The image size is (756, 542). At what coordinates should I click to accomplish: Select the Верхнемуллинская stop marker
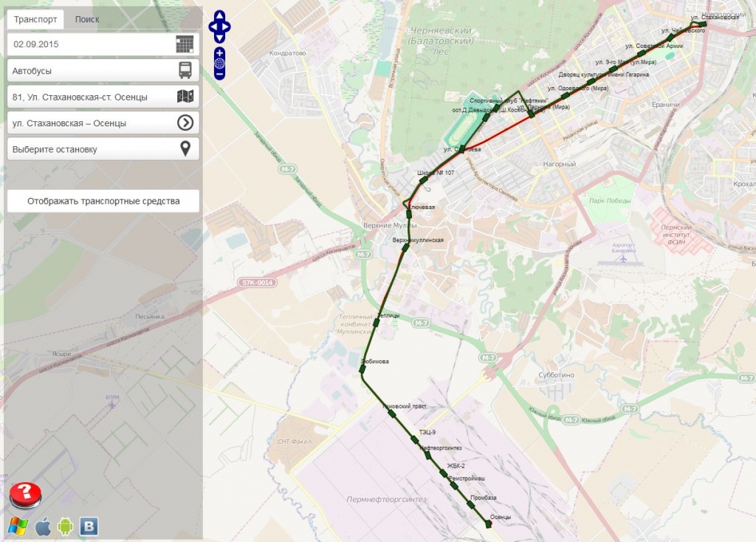pyautogui.click(x=406, y=247)
